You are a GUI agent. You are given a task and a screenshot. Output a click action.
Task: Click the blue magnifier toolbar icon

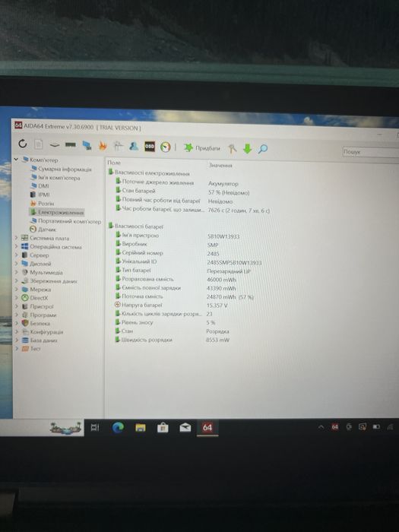click(263, 149)
